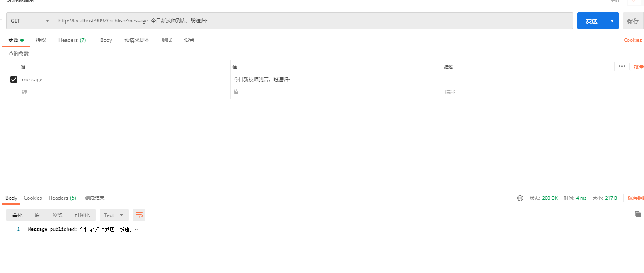Expand the send button dropdown arrow

pos(612,21)
